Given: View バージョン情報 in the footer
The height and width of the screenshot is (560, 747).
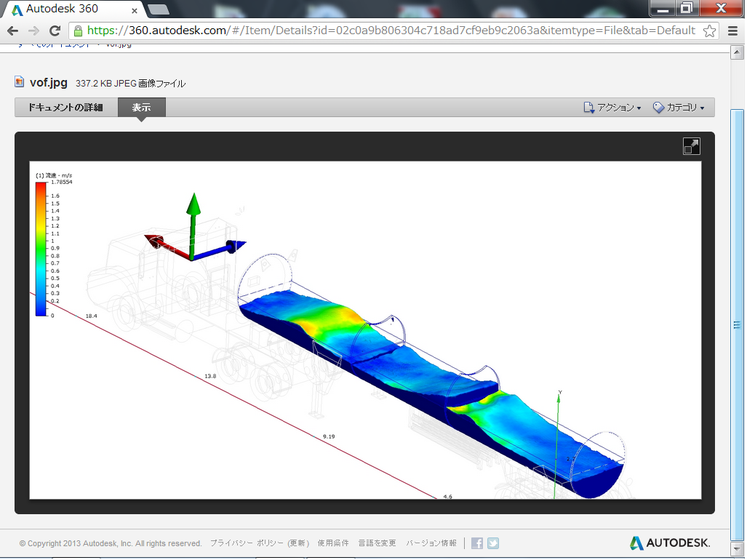Looking at the screenshot, I should (431, 543).
